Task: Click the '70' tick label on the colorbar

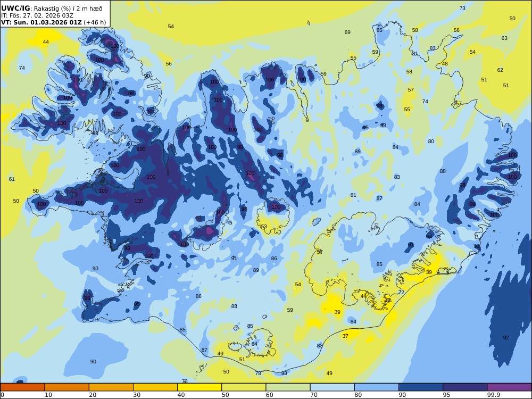Action: pos(314,395)
